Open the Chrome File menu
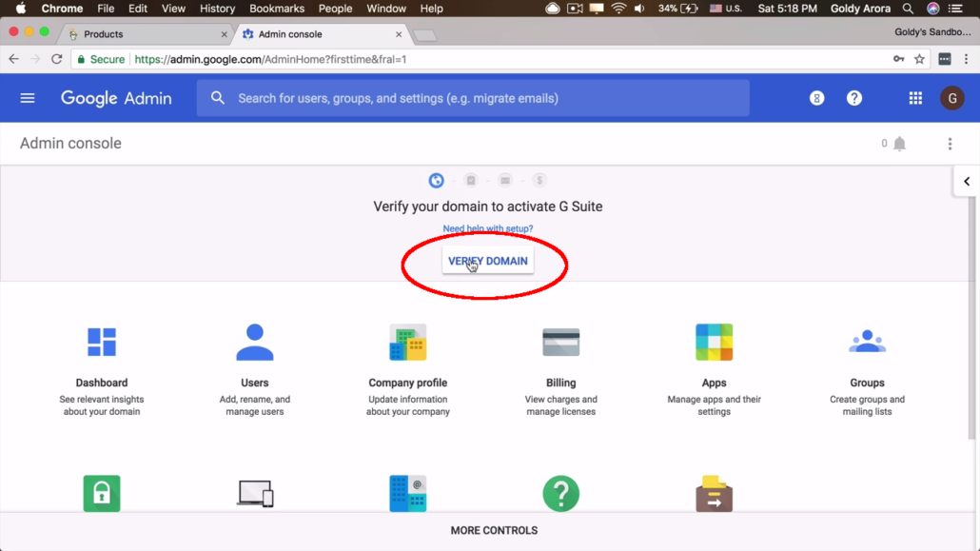The height and width of the screenshot is (551, 980). pos(106,9)
